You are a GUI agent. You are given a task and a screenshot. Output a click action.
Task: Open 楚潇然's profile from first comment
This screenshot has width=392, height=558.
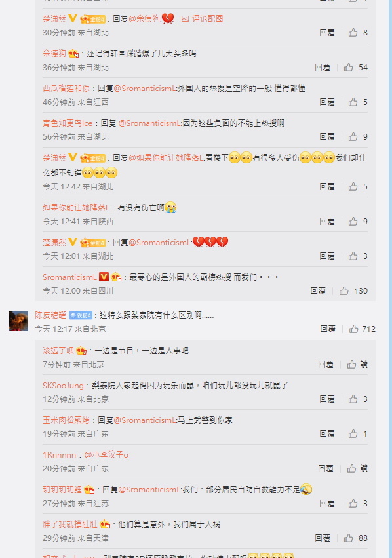54,18
